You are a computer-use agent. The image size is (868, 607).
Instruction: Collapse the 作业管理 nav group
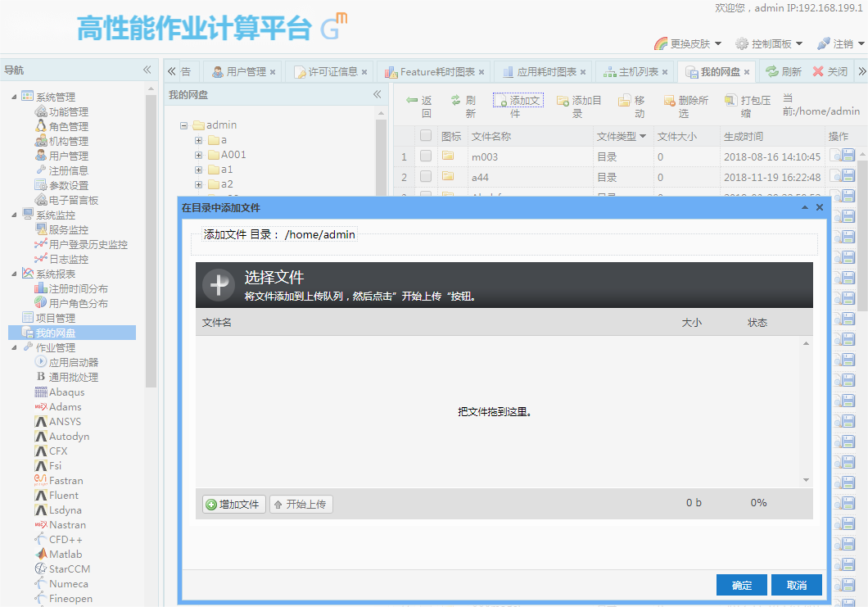pos(14,348)
